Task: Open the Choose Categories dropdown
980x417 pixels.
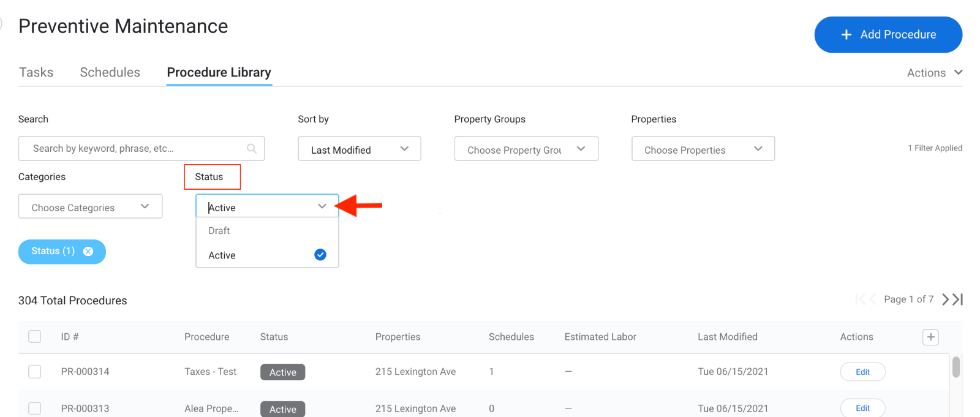Action: 90,207
